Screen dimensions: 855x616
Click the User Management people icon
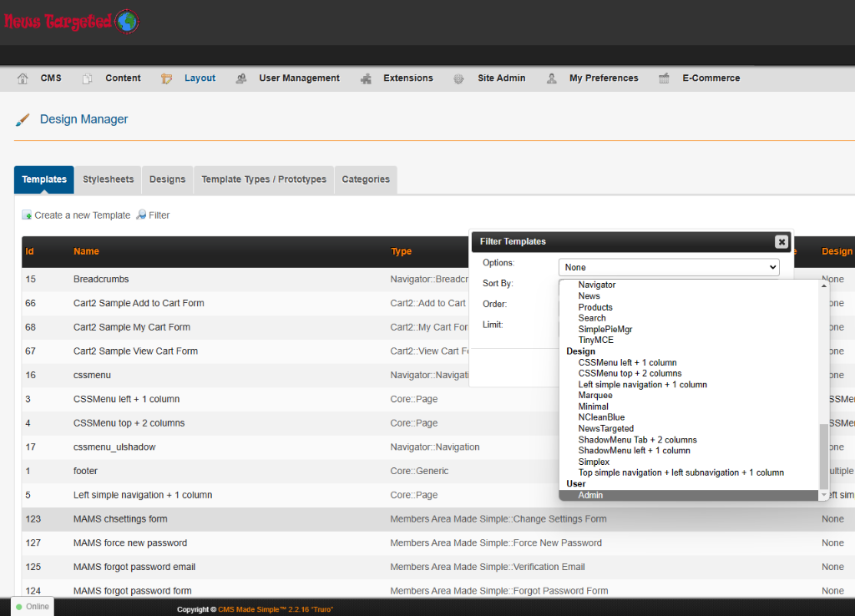coord(241,78)
